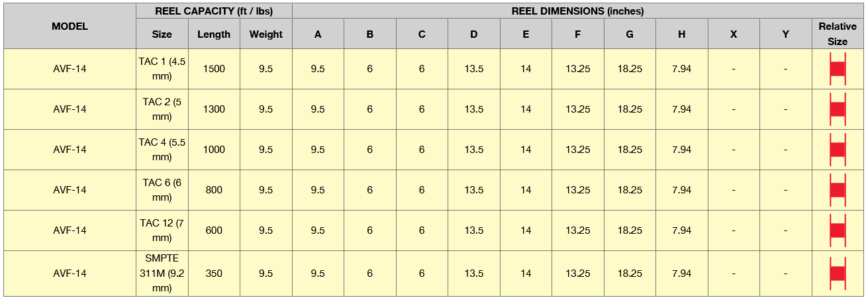Click the MODEL column header
Screen dimensions: 868x300
[70, 26]
